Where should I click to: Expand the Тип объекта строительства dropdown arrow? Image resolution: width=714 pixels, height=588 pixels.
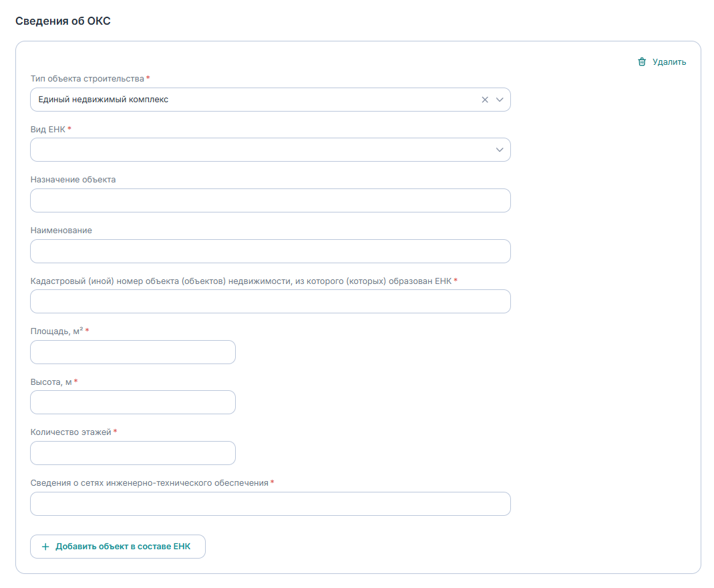[500, 100]
